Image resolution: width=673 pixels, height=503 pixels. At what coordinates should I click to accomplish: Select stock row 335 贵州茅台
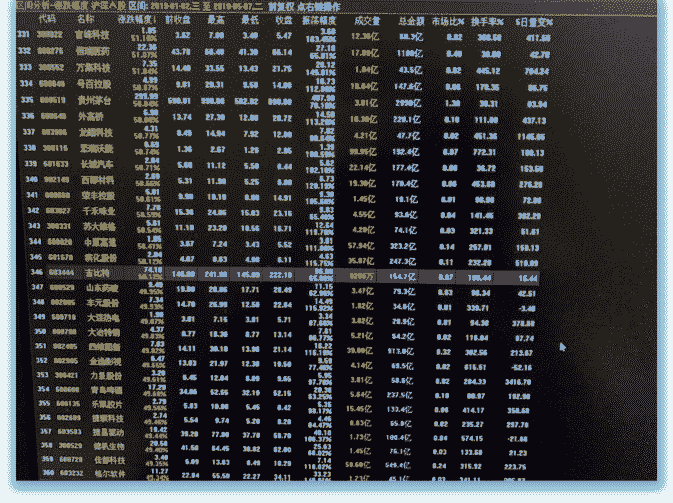(285, 101)
